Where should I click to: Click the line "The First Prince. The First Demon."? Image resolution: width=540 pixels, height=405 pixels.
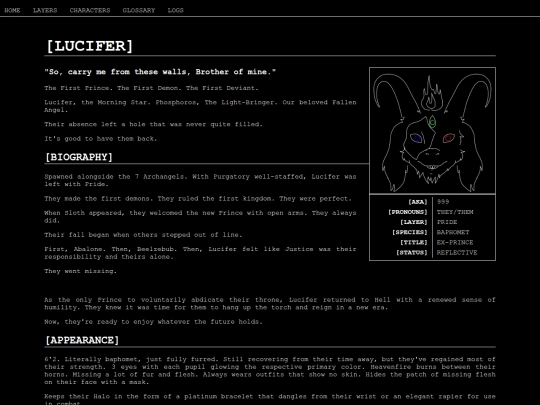[x=151, y=88]
